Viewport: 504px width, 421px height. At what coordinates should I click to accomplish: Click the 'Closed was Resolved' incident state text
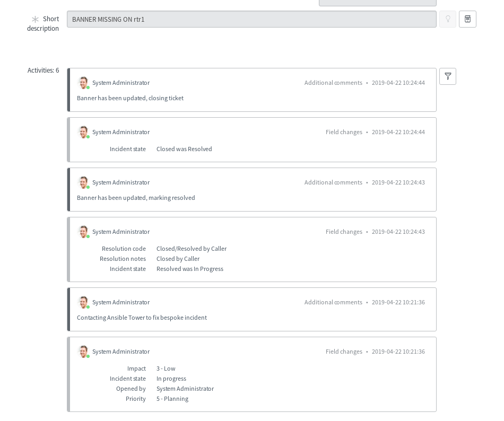184,149
